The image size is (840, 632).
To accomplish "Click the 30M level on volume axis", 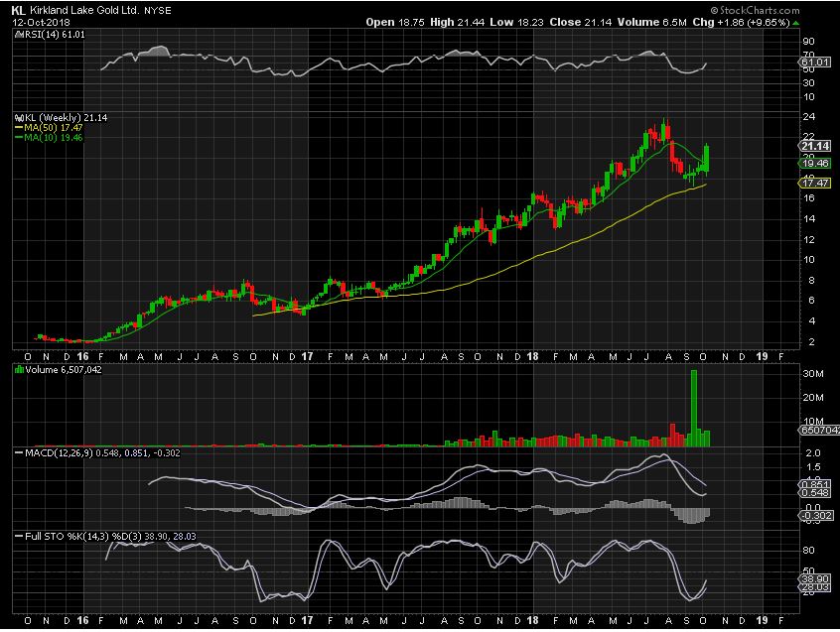I will (x=812, y=373).
